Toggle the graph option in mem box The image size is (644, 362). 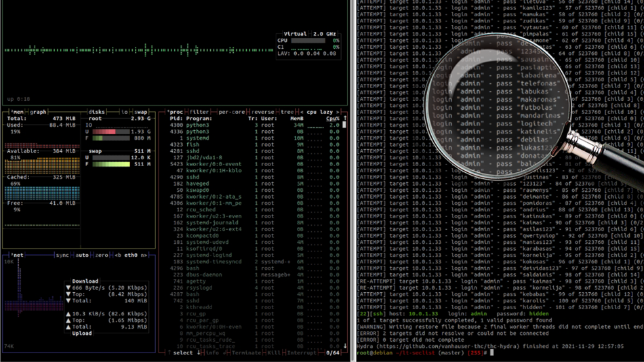38,112
